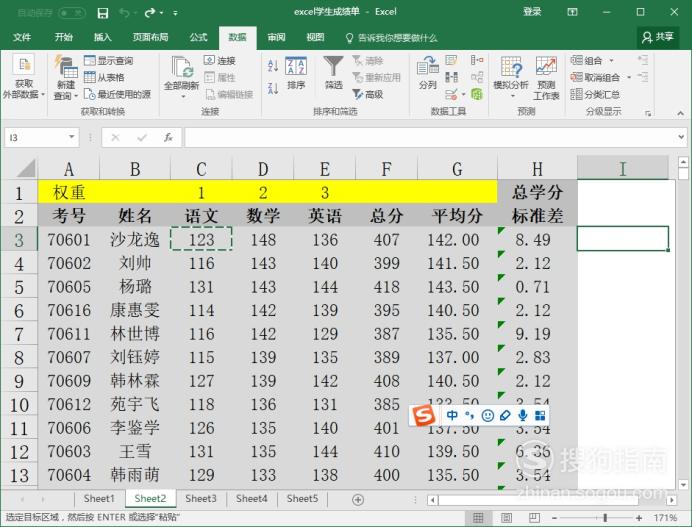Click cell containing 沙龙逸
Screen dimensions: 692x527
pos(135,239)
